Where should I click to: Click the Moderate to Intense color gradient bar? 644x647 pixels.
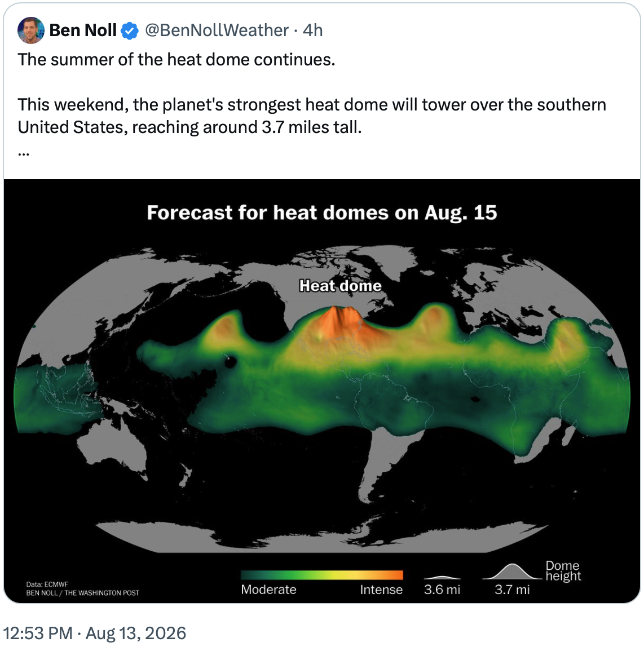[x=321, y=575]
